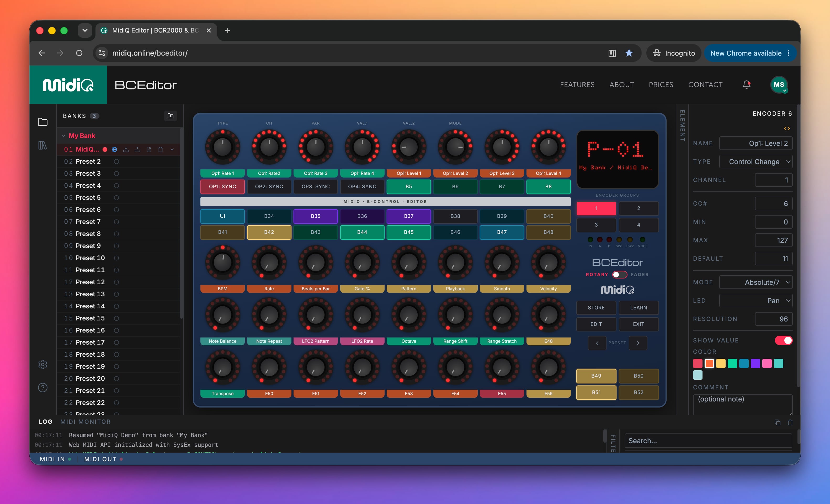Click the upload-to-device icon on preset 01
Image resolution: width=830 pixels, height=504 pixels.
click(137, 149)
